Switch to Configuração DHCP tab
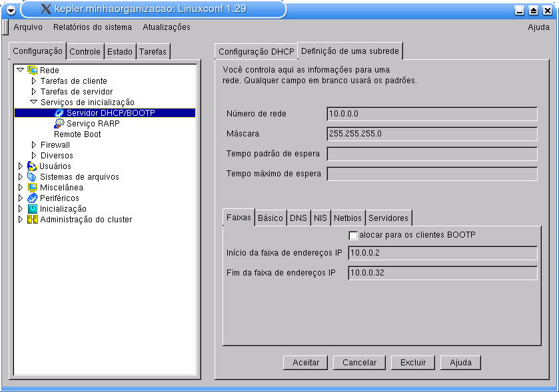 257,52
